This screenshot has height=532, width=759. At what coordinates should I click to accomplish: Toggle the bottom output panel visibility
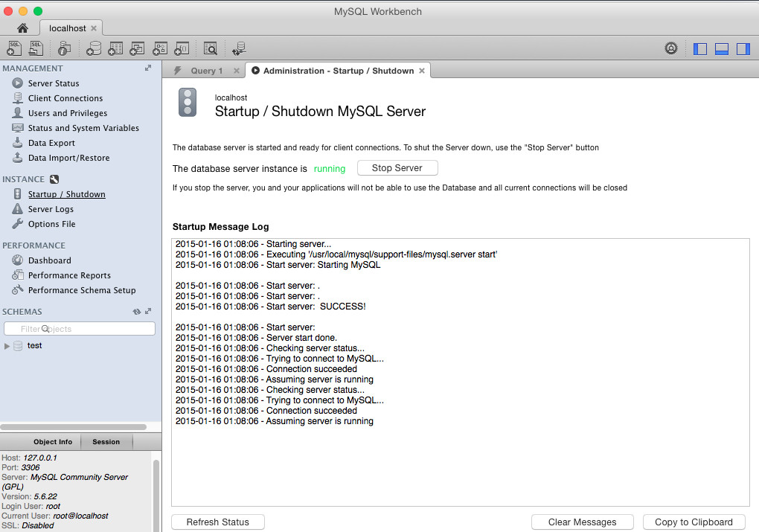[721, 49]
